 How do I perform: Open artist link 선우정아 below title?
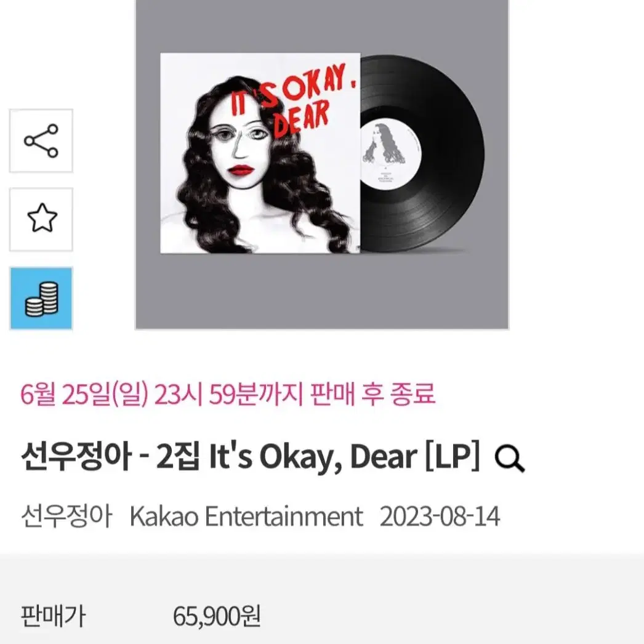(66, 517)
